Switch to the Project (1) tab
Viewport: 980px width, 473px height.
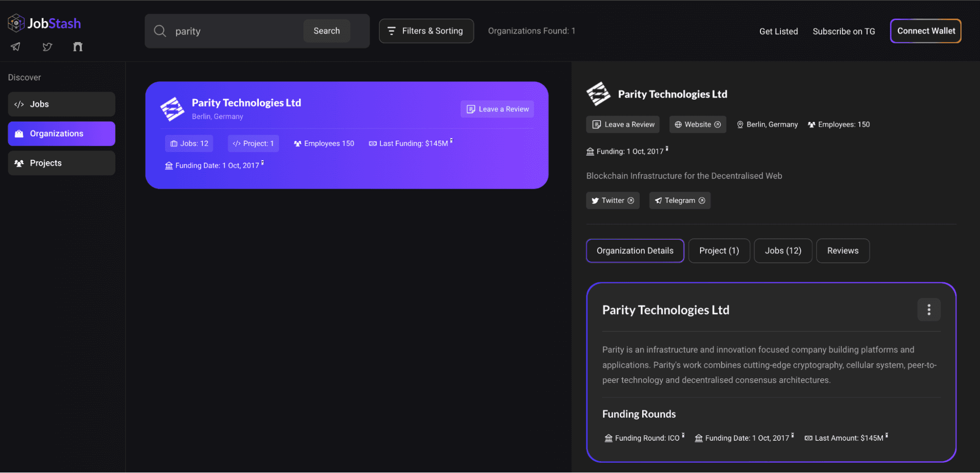pos(719,250)
